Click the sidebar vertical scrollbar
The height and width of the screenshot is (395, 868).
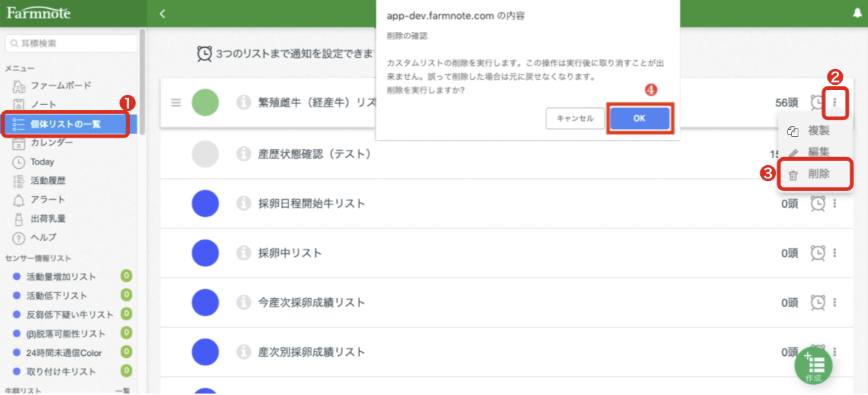pos(142,82)
